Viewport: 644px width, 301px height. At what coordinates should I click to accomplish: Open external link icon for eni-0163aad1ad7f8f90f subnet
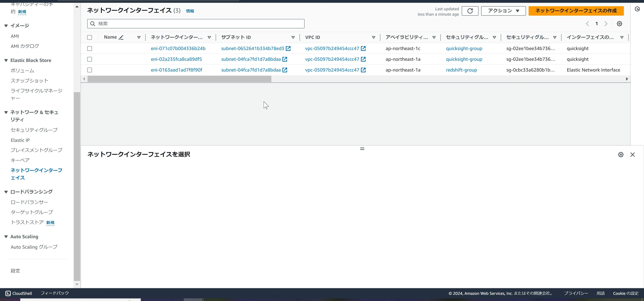[285, 70]
